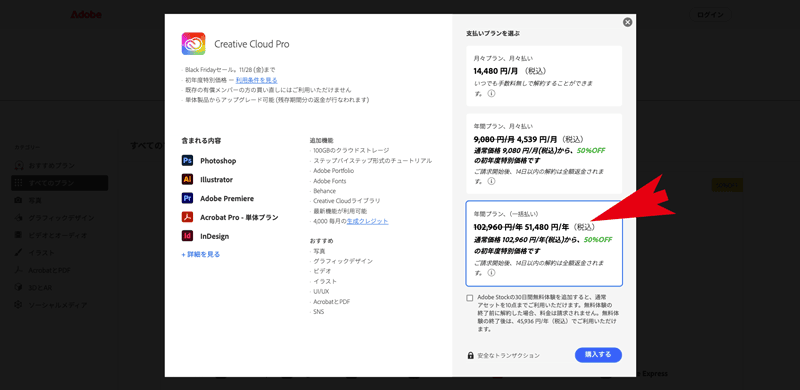Click ビデオとオーディオ sidebar icon
800x390 pixels.
coord(19,235)
